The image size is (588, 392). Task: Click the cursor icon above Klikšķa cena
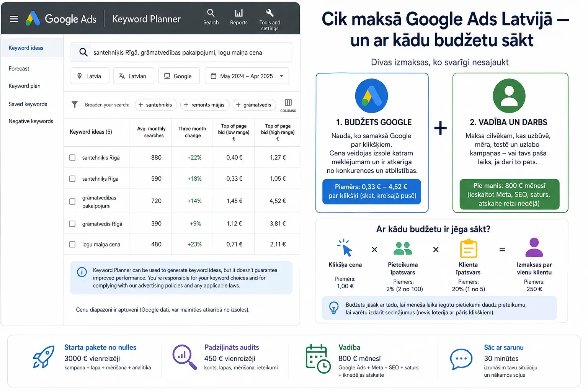point(345,248)
